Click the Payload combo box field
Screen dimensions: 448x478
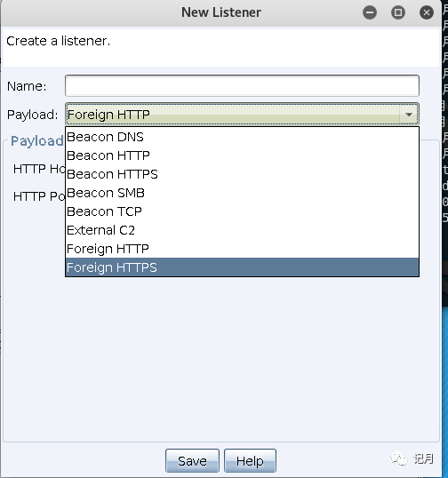pyautogui.click(x=242, y=115)
